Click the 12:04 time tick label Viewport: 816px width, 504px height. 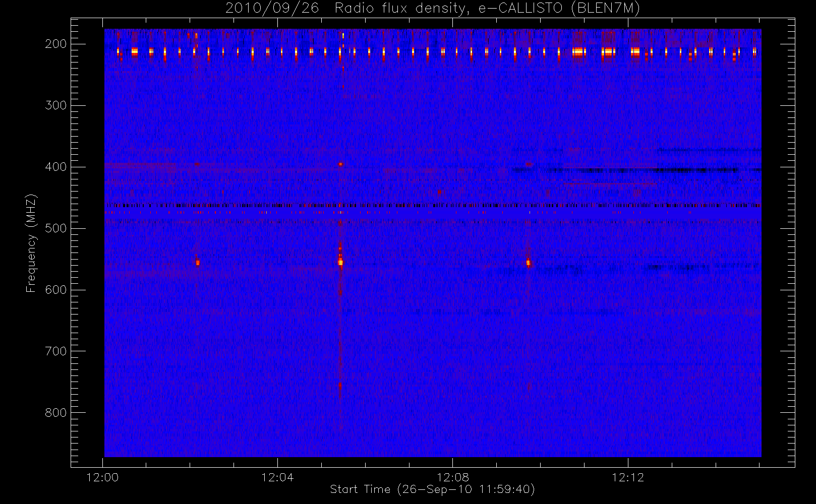click(277, 477)
